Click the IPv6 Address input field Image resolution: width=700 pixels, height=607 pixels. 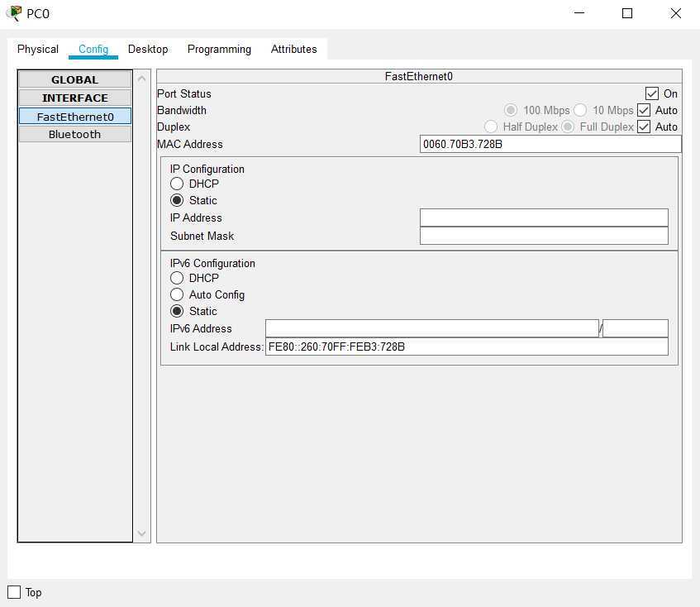click(431, 328)
